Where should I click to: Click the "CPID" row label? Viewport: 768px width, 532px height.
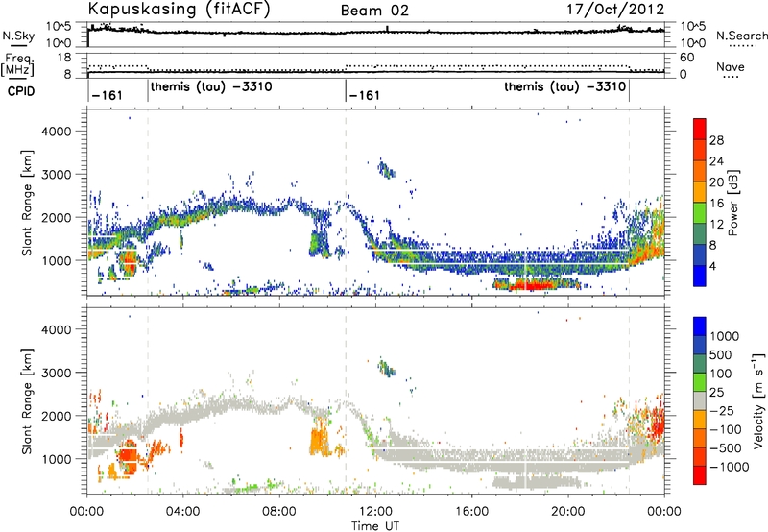coord(21,91)
